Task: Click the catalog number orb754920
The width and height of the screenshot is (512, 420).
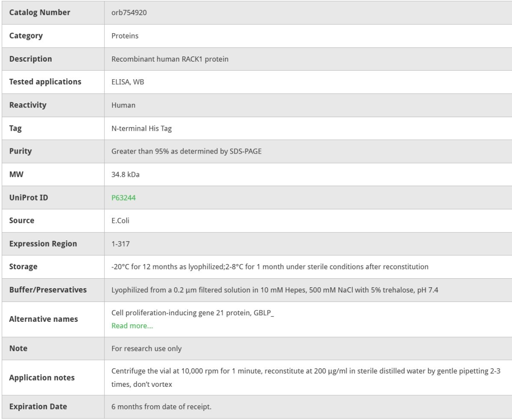Action: [129, 13]
